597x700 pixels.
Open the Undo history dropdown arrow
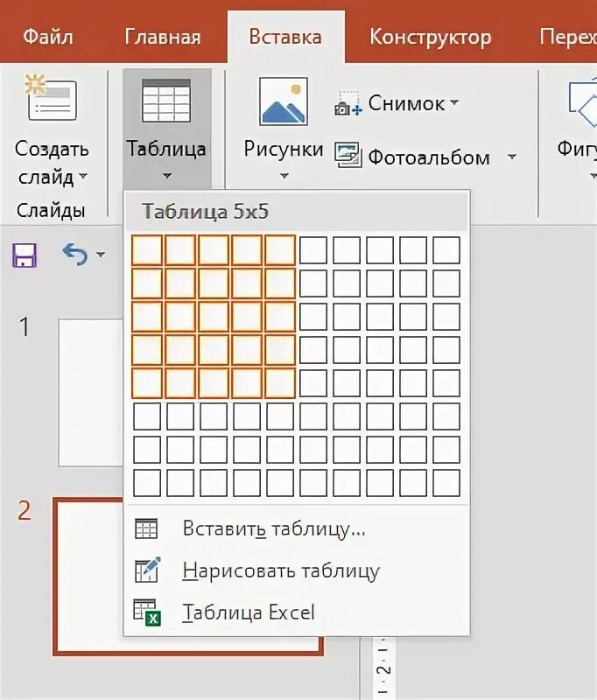100,255
